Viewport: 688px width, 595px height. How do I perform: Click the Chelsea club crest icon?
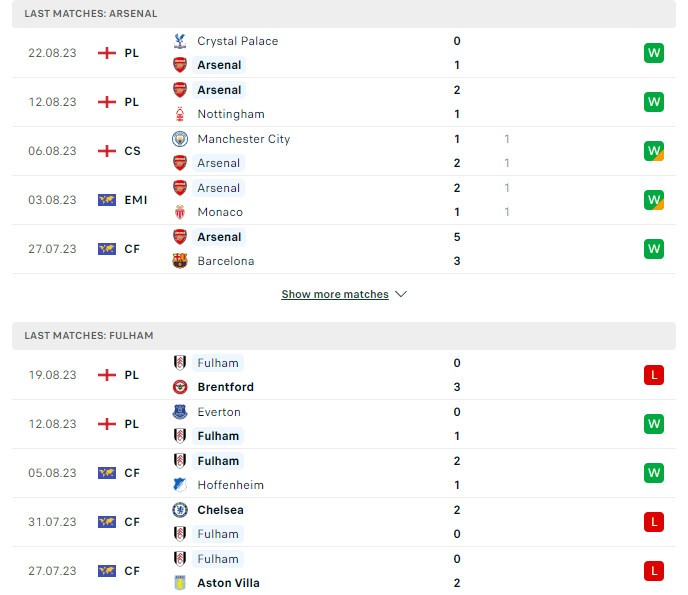pos(180,510)
